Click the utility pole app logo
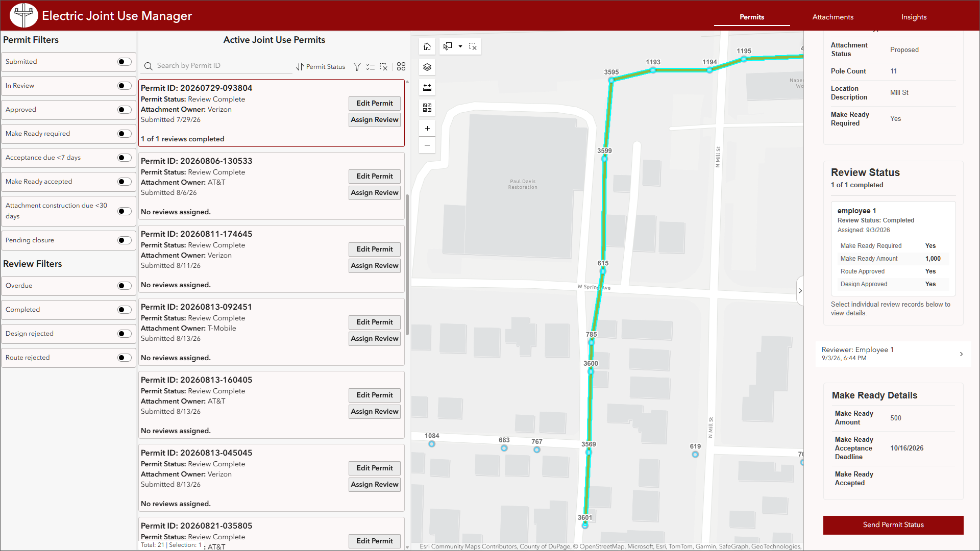This screenshot has width=980, height=551. (23, 15)
